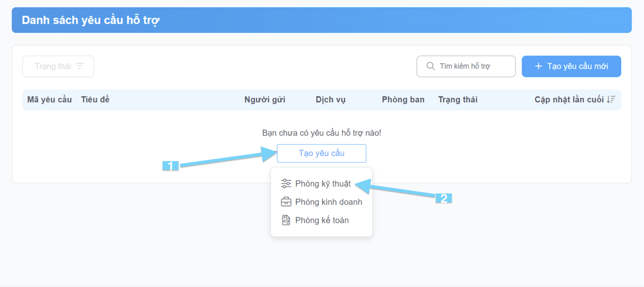Open the Trạng thái filter dropdown
644x287 pixels.
[58, 66]
